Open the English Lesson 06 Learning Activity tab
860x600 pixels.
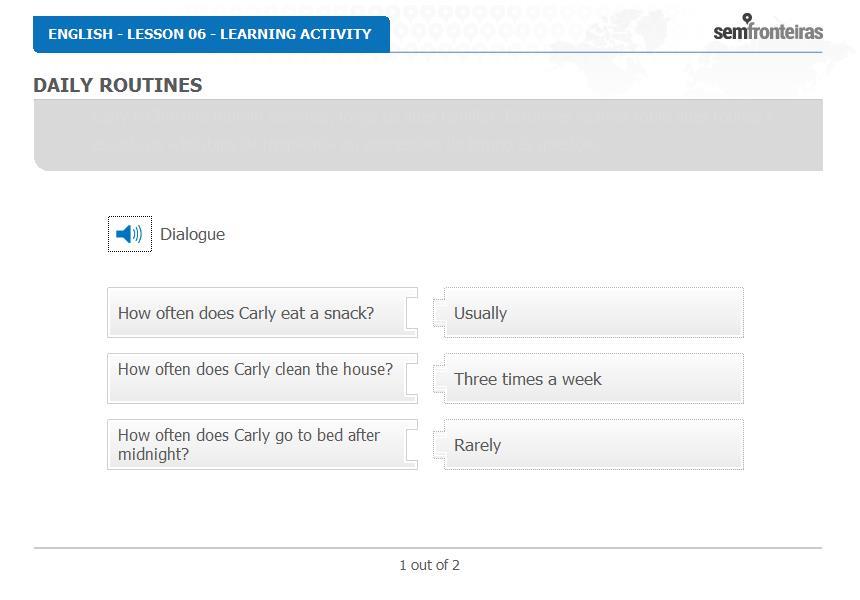click(211, 34)
